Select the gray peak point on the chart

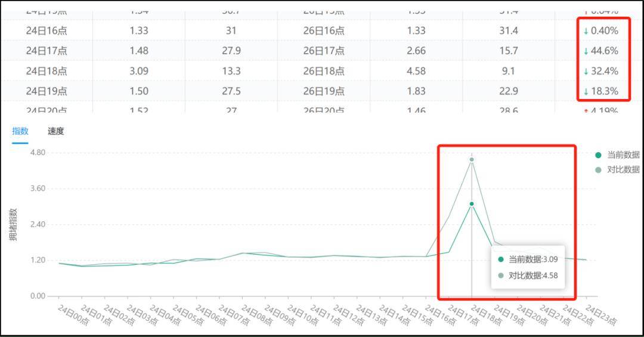472,159
